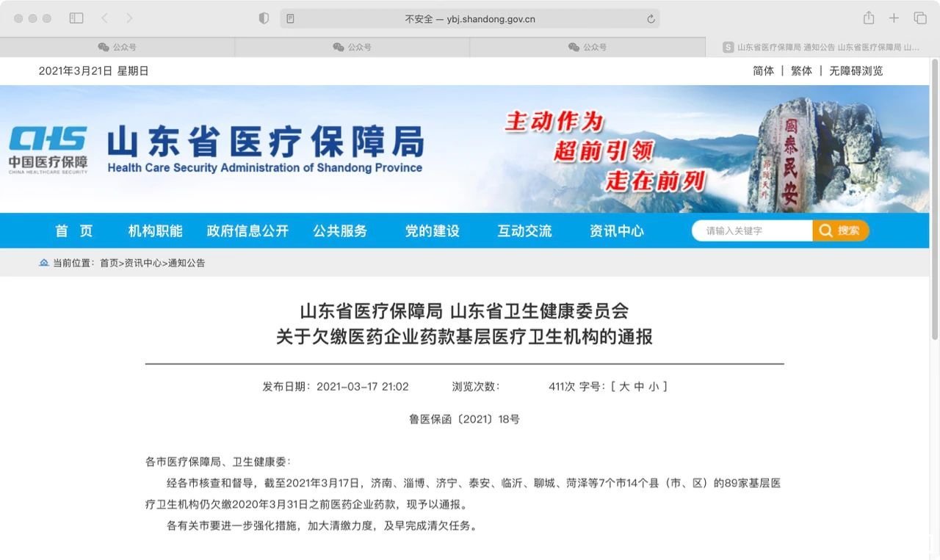Click the magnifier icon in 搜索 button

click(826, 230)
